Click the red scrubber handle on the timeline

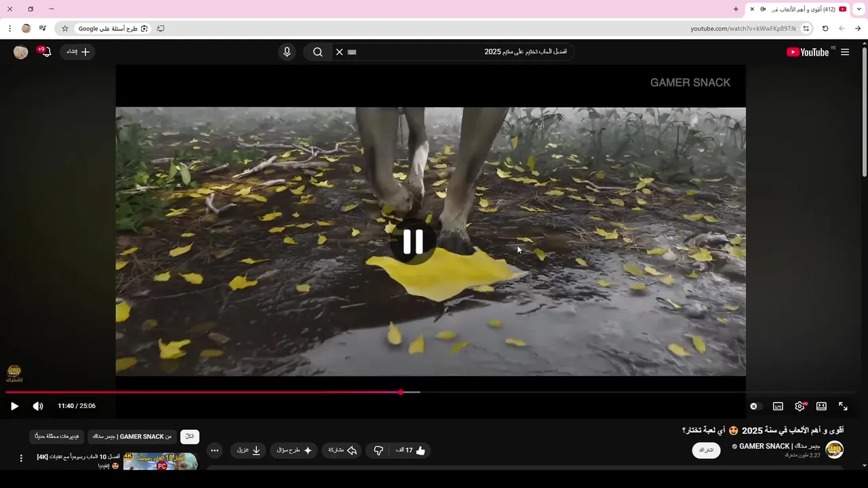pos(401,392)
